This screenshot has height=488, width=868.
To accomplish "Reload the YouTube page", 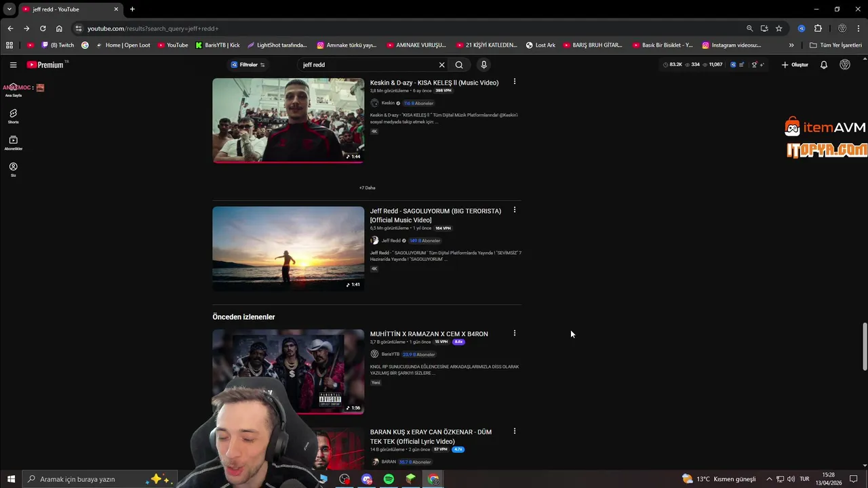I will 43,28.
